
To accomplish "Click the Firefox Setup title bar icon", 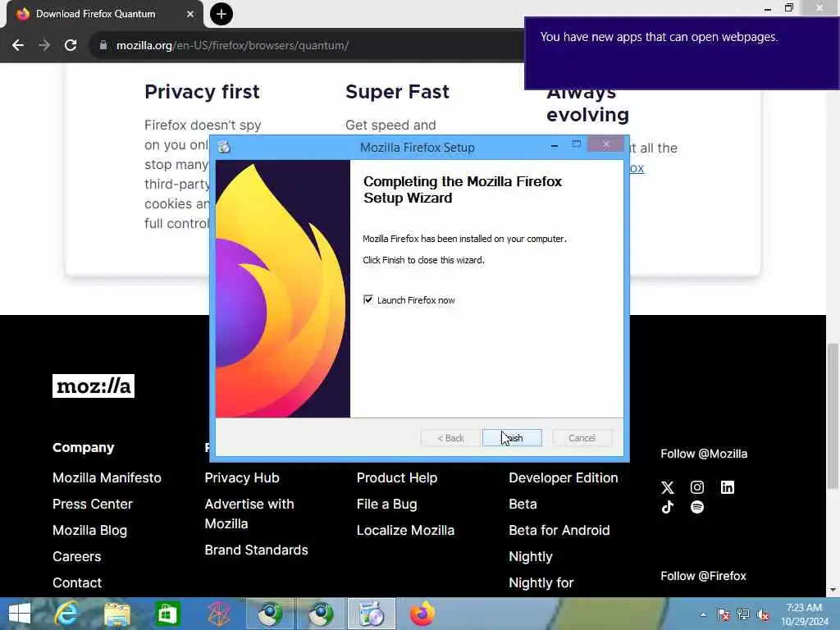I will point(224,147).
